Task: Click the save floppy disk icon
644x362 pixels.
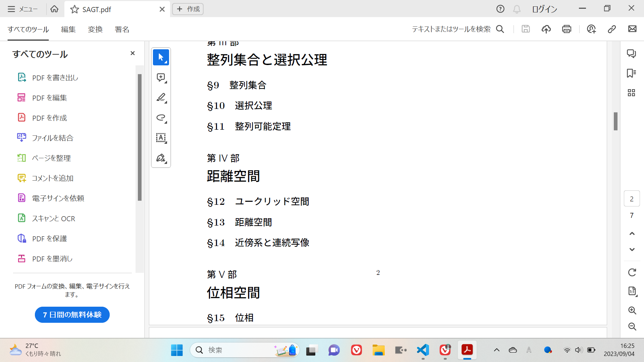Action: [526, 29]
